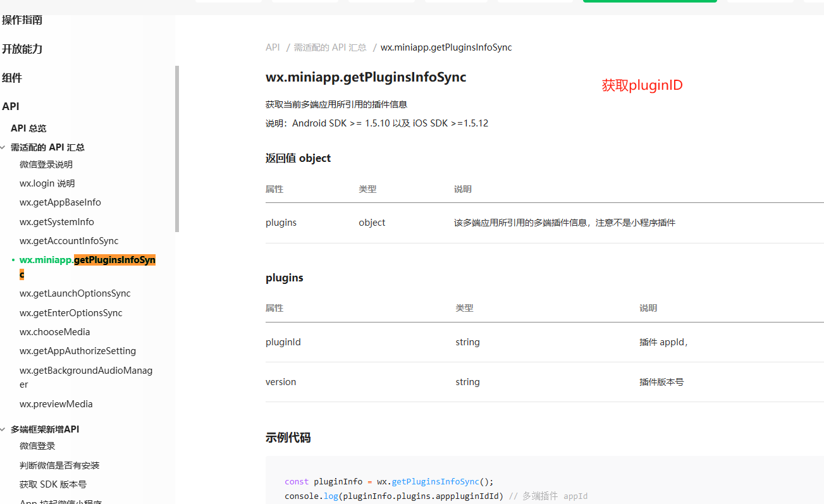Select the API sidebar section
The width and height of the screenshot is (824, 504).
11,106
